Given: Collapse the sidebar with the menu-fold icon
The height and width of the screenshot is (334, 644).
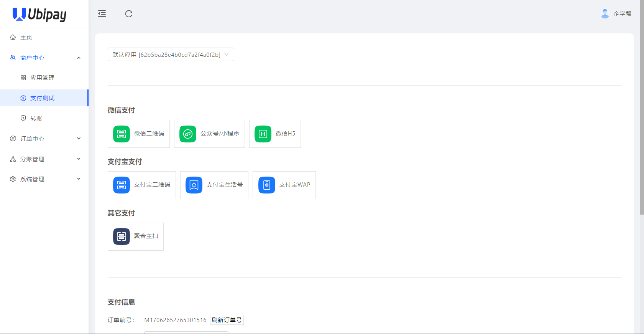Looking at the screenshot, I should tap(102, 14).
